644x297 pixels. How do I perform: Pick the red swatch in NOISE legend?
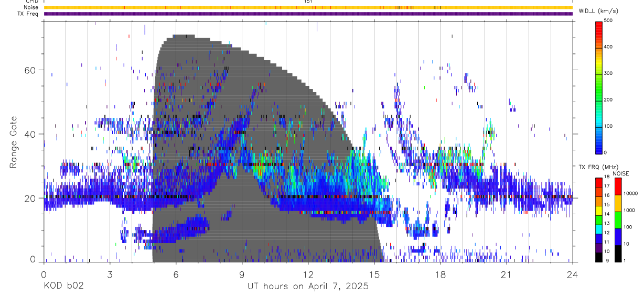tap(618, 186)
